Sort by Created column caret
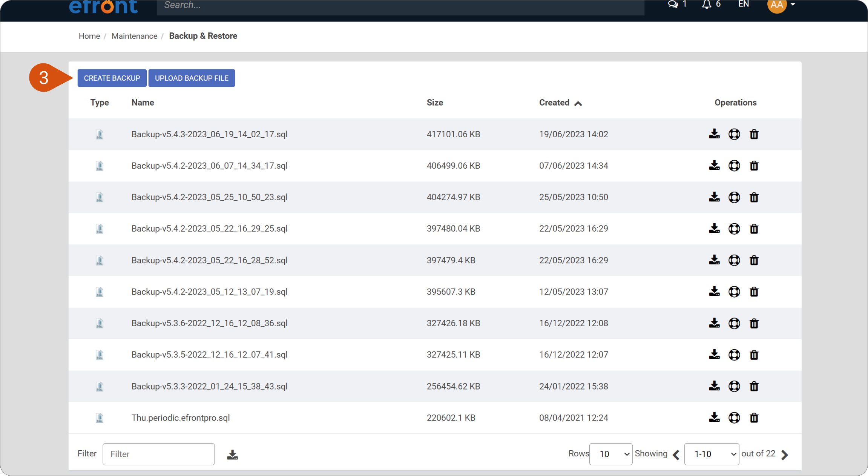 [578, 103]
